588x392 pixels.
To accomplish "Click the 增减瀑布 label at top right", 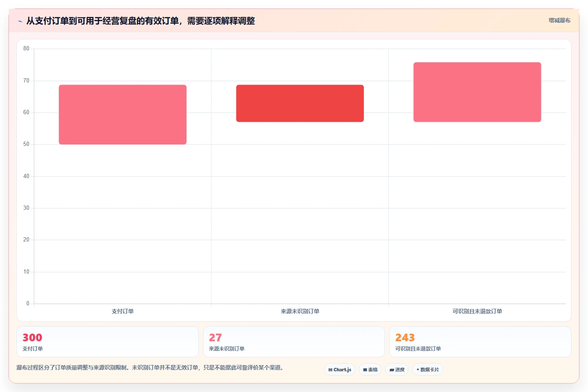I will (559, 20).
